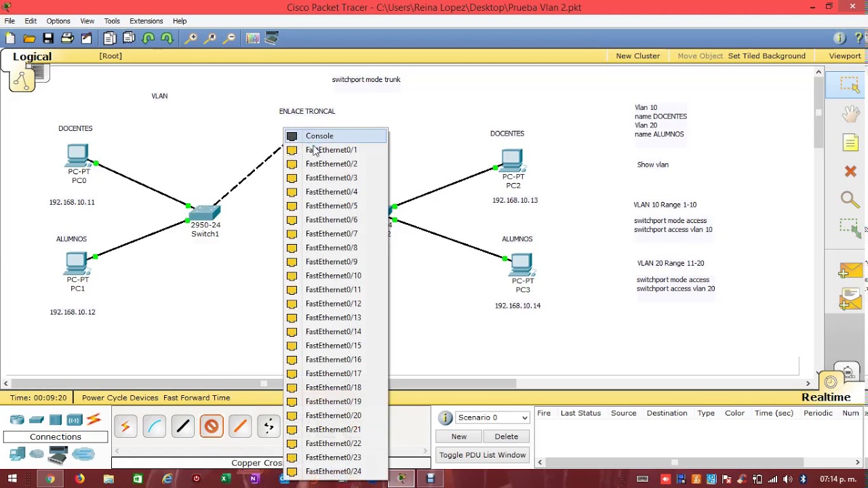
Task: Save the network with the floppy disk icon
Action: point(48,39)
